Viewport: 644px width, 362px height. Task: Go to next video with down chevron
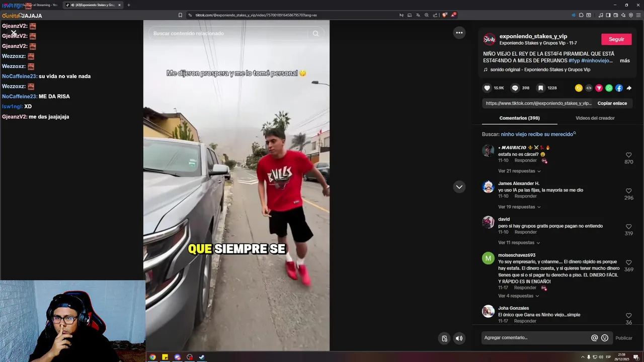click(x=459, y=187)
